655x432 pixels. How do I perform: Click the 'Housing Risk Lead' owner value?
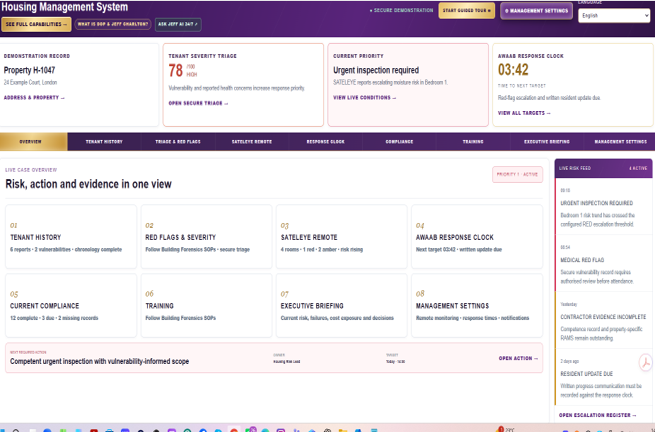click(x=287, y=362)
